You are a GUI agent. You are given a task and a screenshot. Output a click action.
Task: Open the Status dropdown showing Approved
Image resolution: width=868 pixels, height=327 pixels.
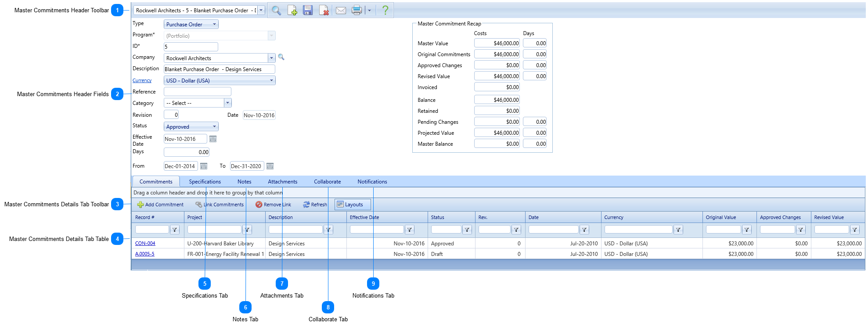(191, 126)
